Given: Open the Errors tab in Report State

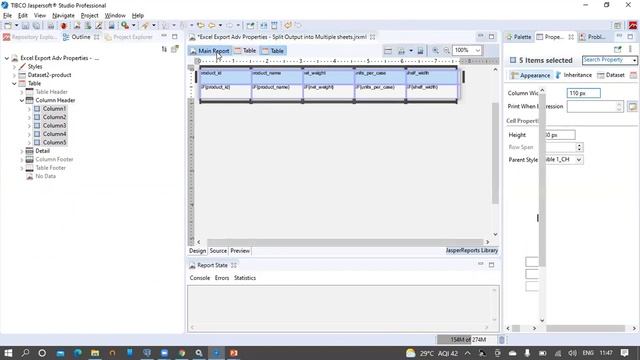Looking at the screenshot, I should pyautogui.click(x=222, y=278).
